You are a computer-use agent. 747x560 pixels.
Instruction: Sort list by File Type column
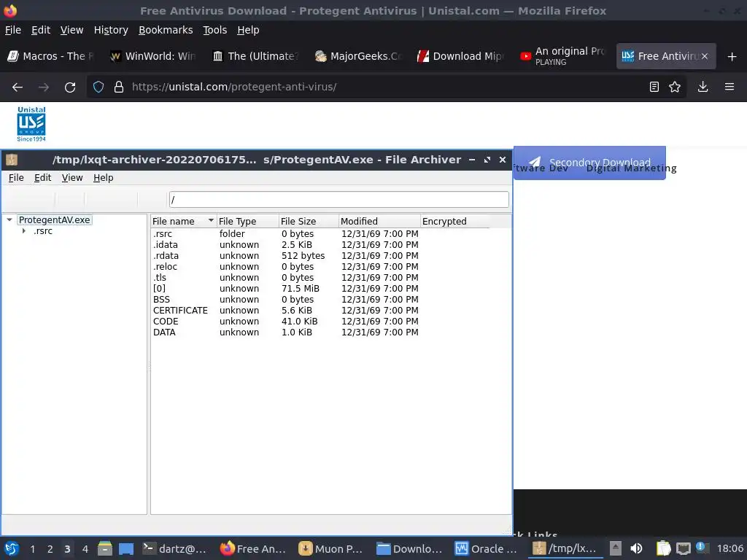248,221
